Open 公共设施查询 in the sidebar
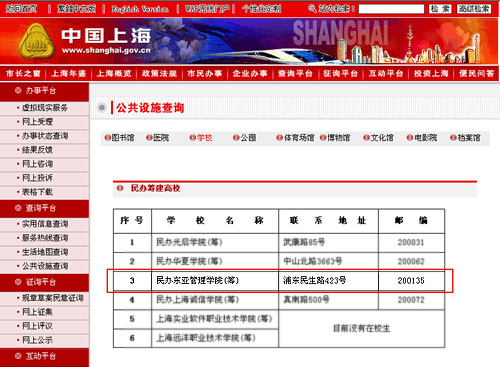This screenshot has height=367, width=500. (45, 266)
